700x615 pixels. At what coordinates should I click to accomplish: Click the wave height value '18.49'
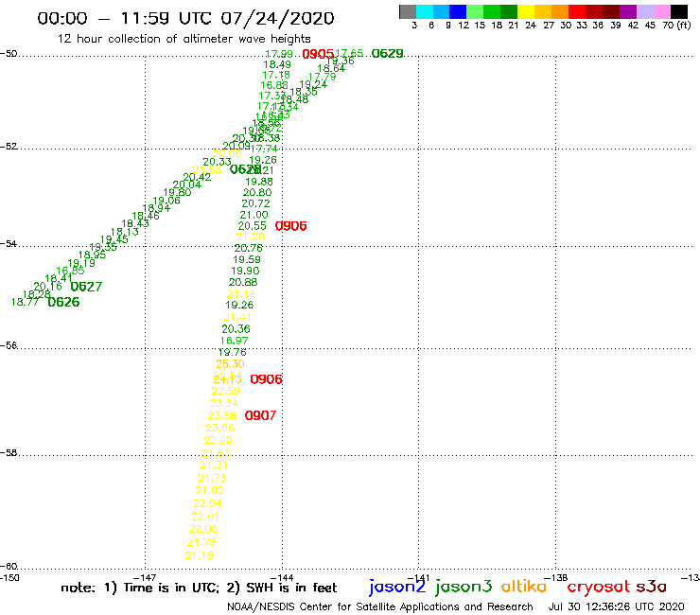point(277,64)
